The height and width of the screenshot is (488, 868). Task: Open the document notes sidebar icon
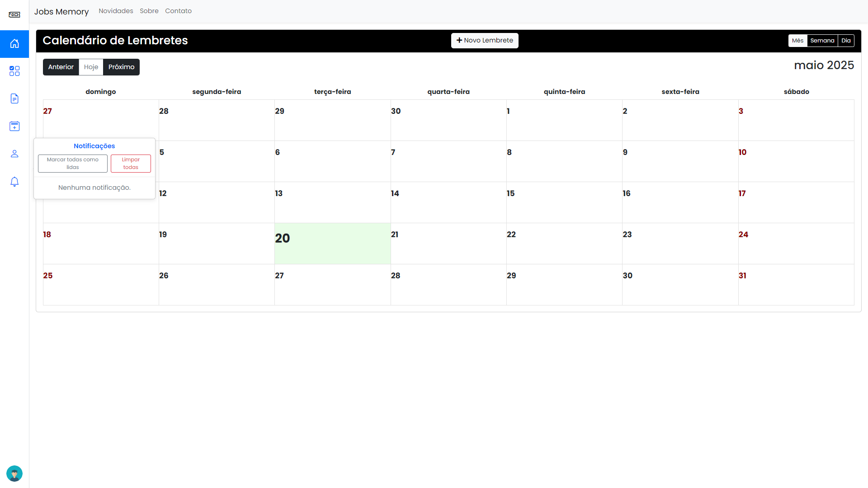14,99
